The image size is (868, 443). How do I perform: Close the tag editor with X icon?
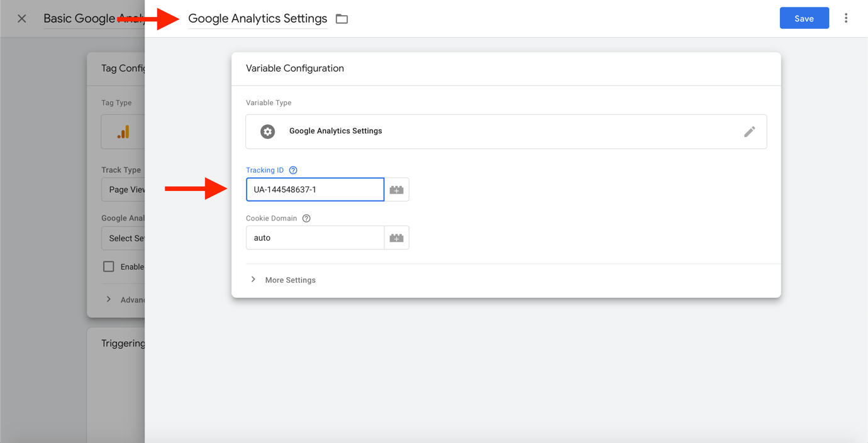click(22, 19)
